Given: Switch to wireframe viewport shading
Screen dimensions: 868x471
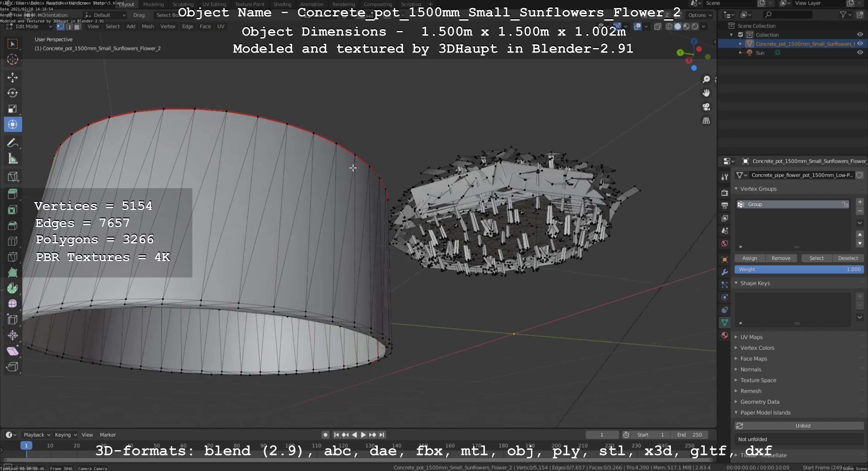Looking at the screenshot, I should click(669, 26).
